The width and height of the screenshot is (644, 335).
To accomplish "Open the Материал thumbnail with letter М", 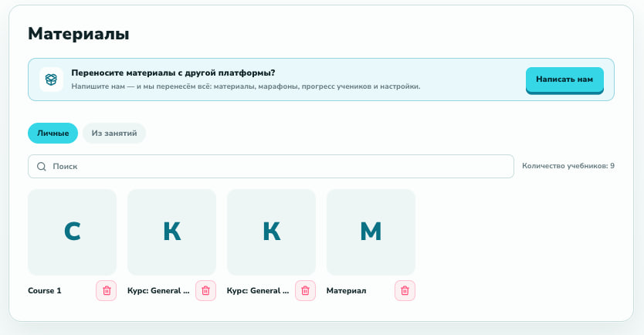I will 371,232.
